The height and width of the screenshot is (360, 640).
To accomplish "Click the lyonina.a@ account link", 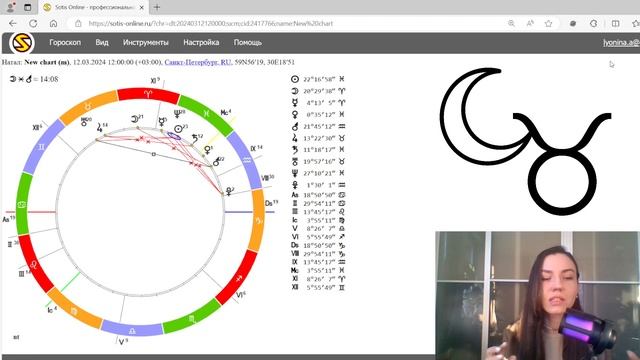I will coord(621,42).
